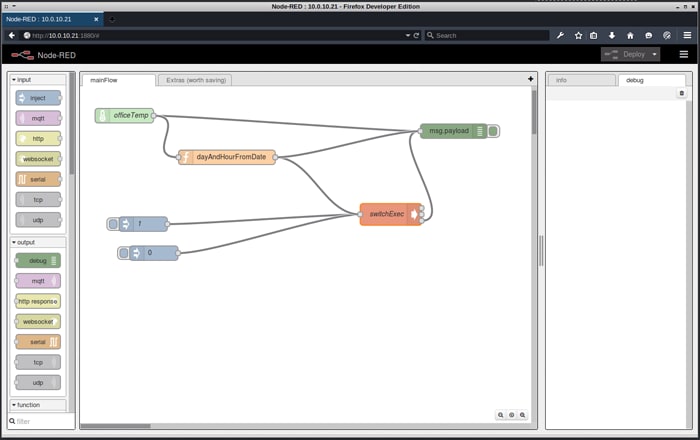Viewport: 700px width, 440px height.
Task: Zoom out the flow canvas
Action: pos(500,415)
